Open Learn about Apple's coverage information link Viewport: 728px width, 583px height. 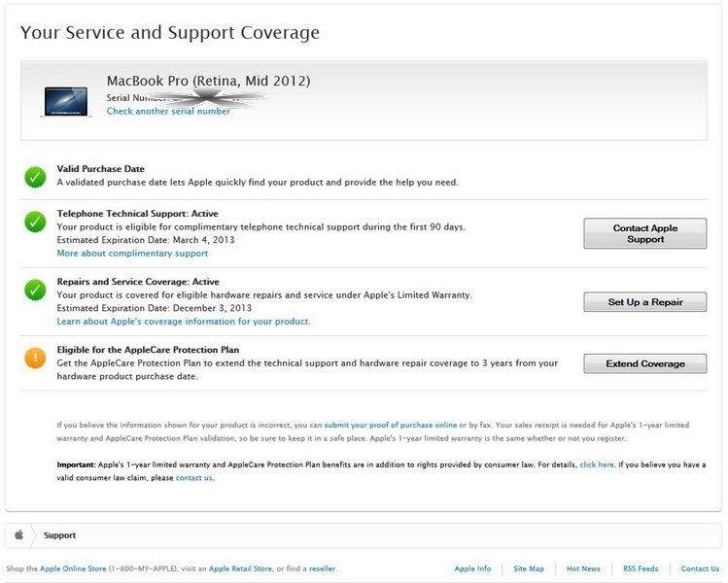(184, 322)
